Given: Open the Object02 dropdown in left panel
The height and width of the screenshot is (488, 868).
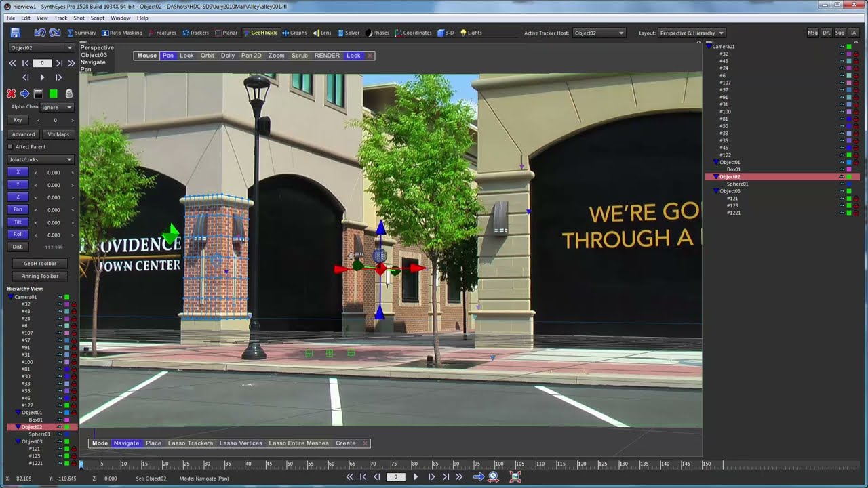Looking at the screenshot, I should point(41,48).
